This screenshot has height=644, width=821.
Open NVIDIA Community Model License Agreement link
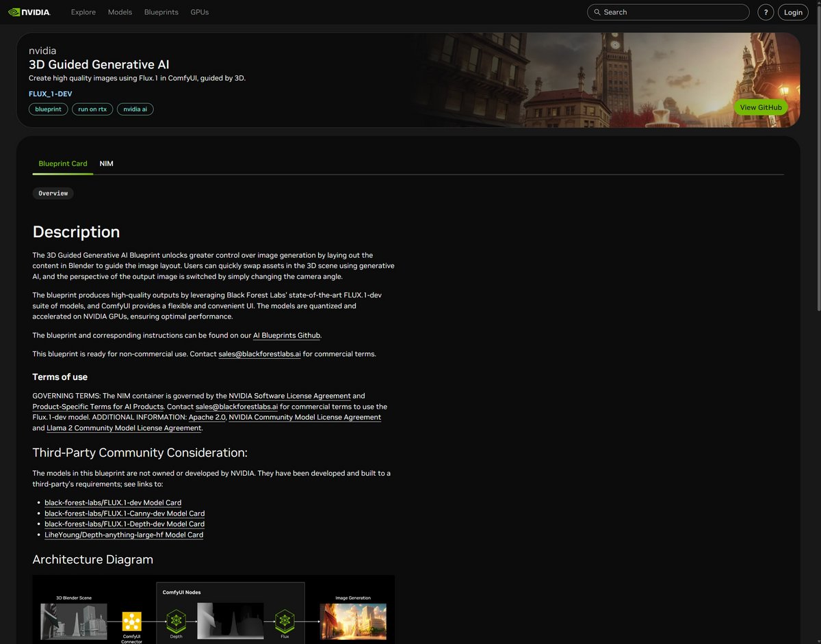(304, 417)
